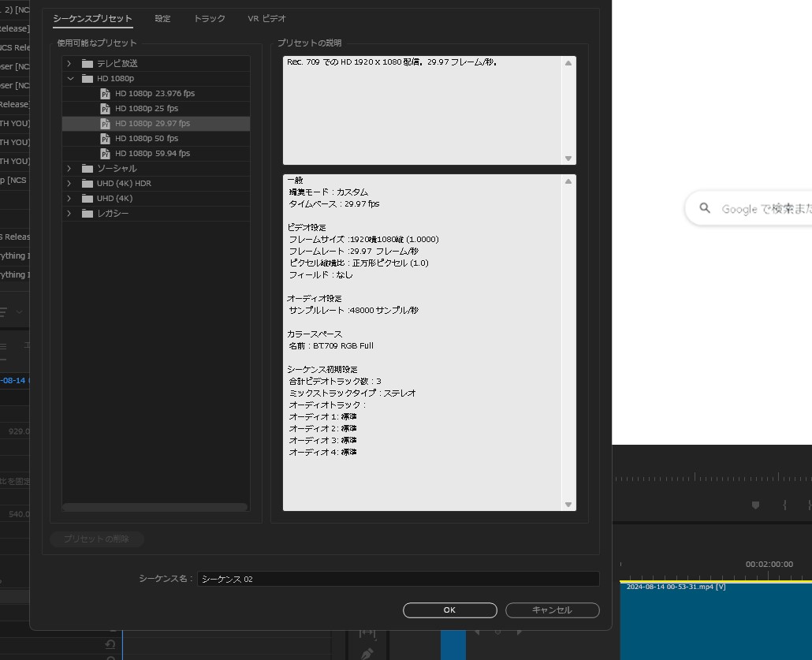Open the トラック tab
This screenshot has width=812, height=660.
pos(208,18)
